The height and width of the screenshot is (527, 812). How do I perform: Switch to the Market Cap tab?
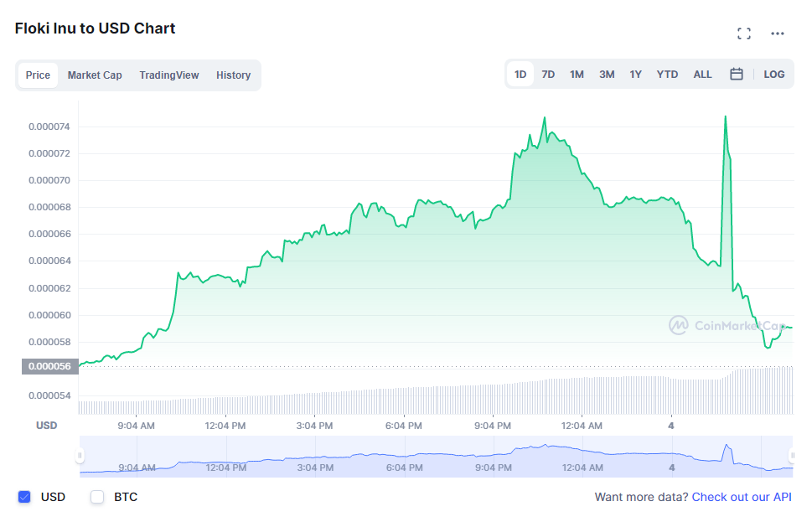coord(95,75)
